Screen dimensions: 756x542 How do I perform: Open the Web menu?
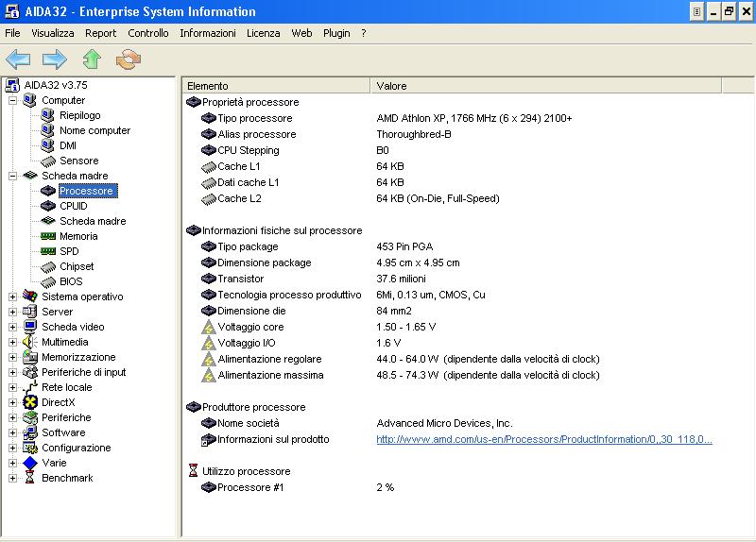(x=301, y=33)
